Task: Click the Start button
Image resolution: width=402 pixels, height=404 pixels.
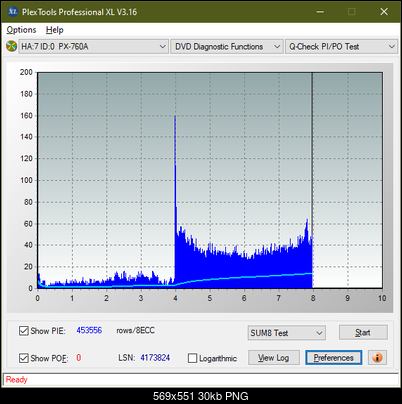Action: coord(363,332)
